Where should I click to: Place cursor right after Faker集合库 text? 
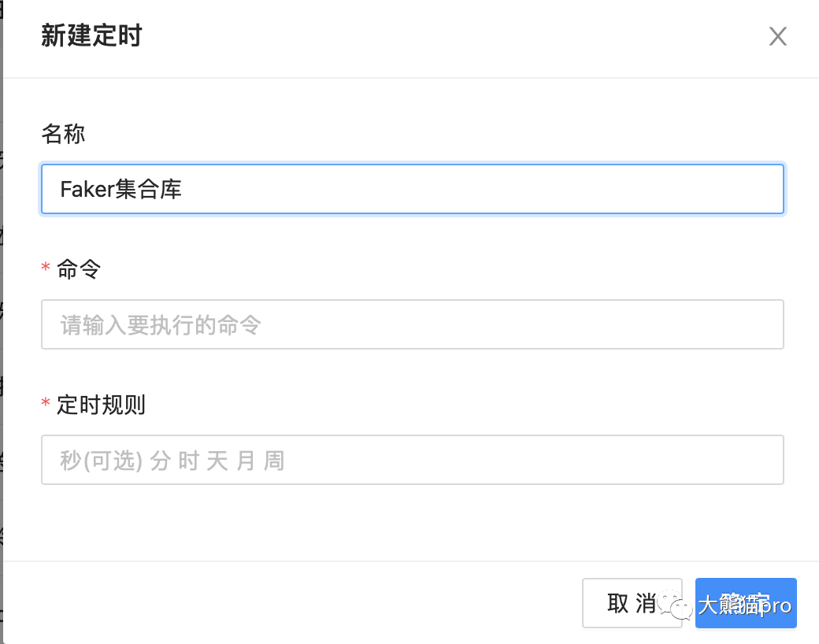coord(183,189)
